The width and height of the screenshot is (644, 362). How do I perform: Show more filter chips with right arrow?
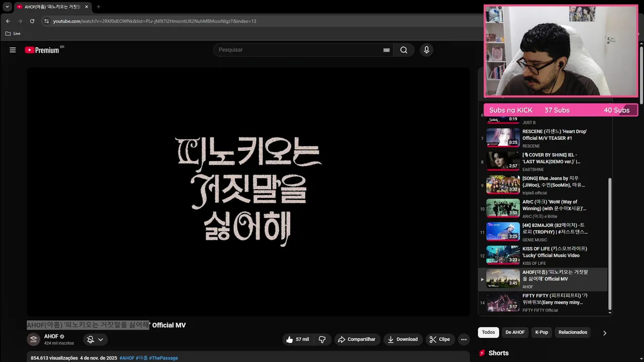(605, 333)
